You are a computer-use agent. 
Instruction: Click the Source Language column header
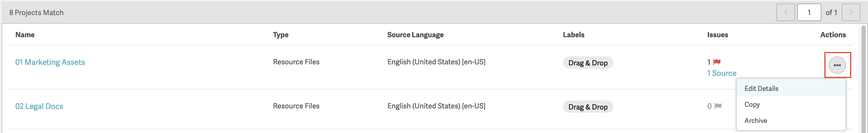(x=415, y=34)
